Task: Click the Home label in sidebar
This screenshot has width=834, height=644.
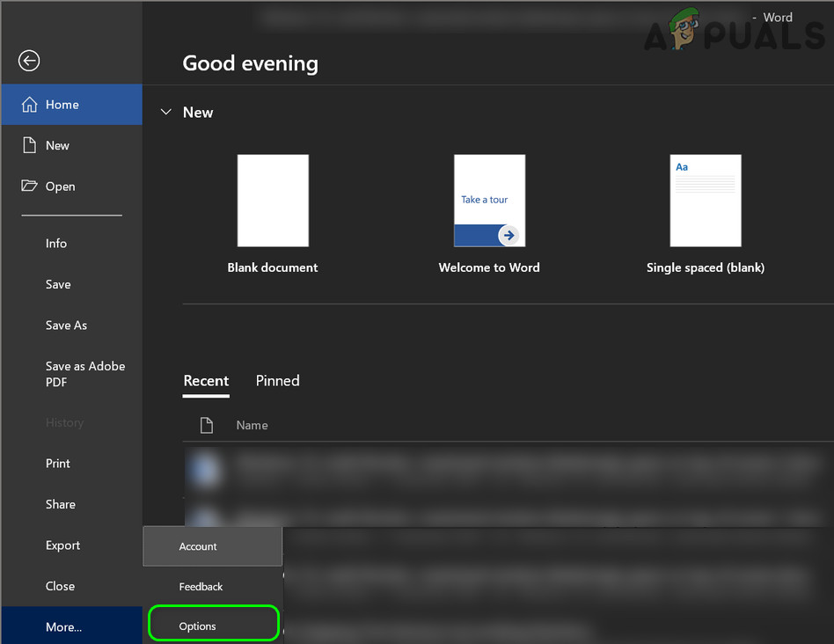Action: tap(62, 105)
